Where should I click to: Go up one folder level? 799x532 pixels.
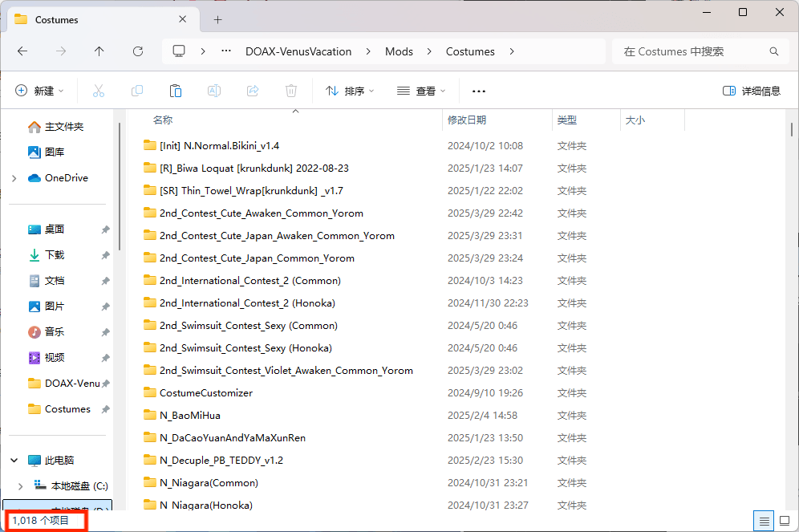tap(99, 51)
